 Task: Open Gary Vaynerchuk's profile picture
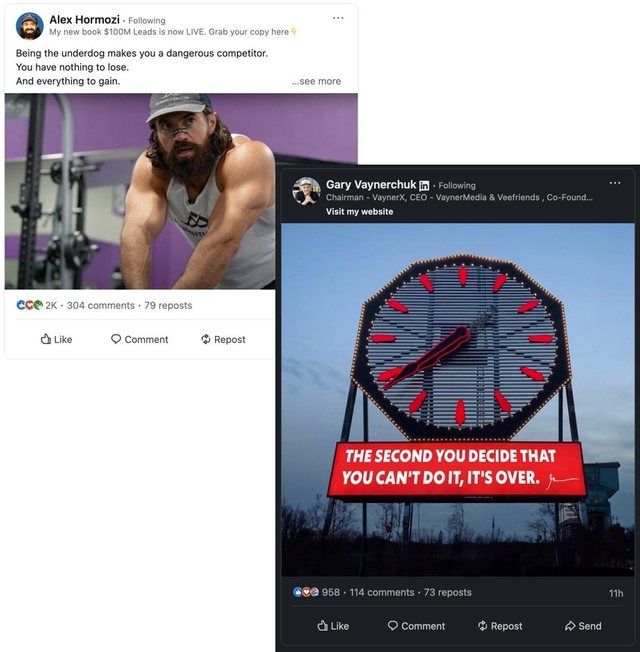306,191
